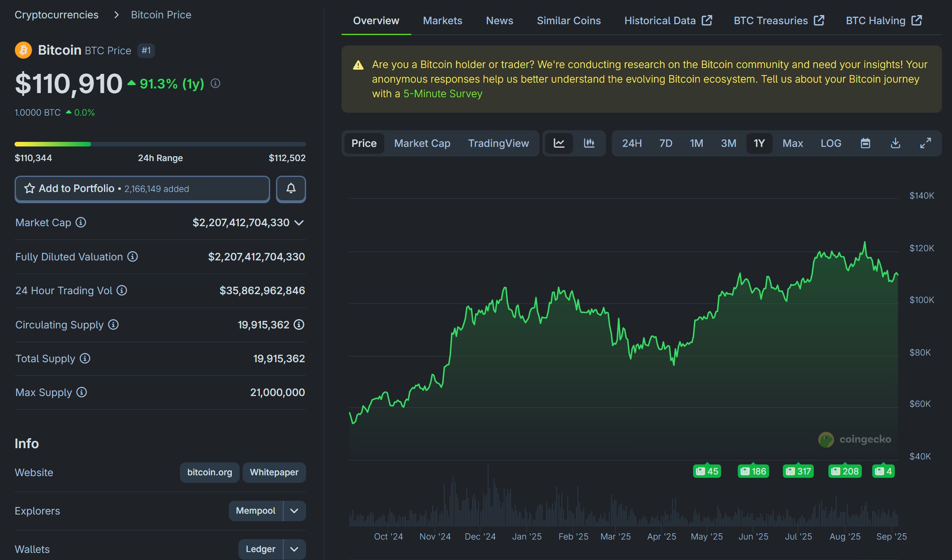952x560 pixels.
Task: Toggle LOG scale on chart
Action: pos(830,143)
